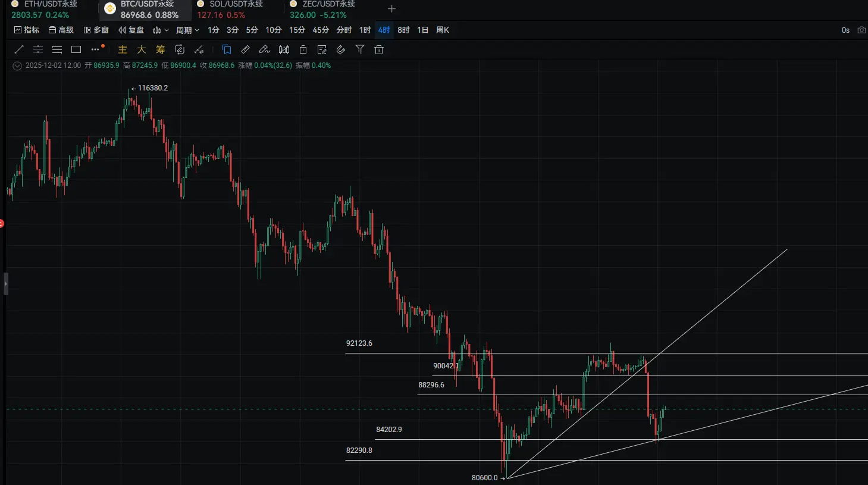
Task: Open the chart type candlestick dropdown
Action: point(161,30)
